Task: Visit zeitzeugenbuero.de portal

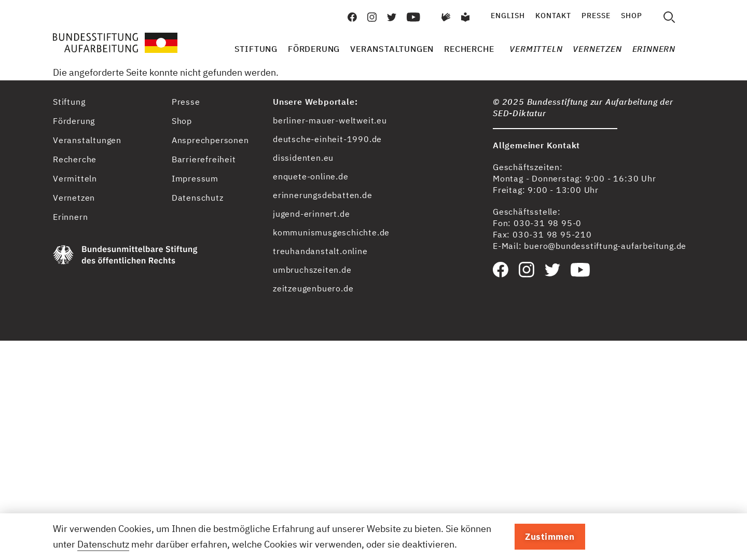Action: (x=313, y=288)
